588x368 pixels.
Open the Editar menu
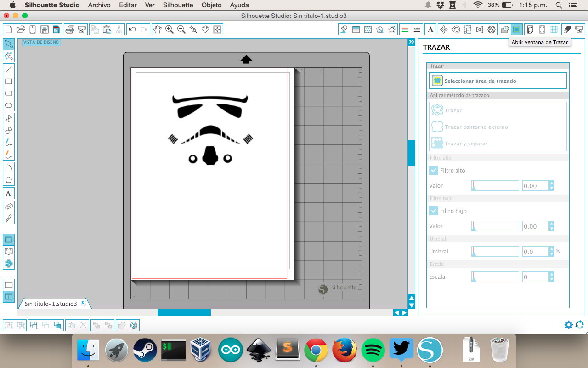(128, 5)
